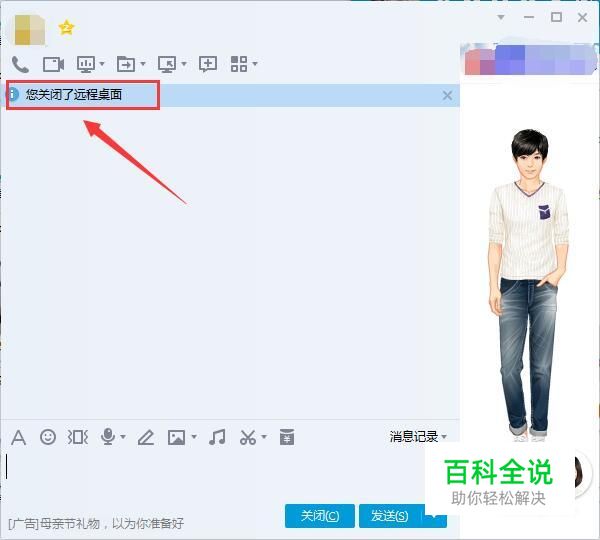Click the handwriting pencil icon
The height and width of the screenshot is (540, 600).
(x=146, y=437)
